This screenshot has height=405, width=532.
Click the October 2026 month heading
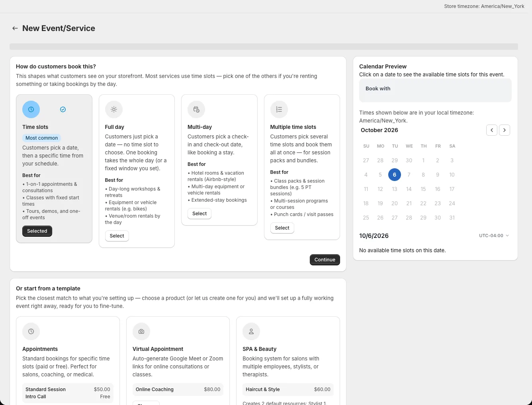click(379, 130)
